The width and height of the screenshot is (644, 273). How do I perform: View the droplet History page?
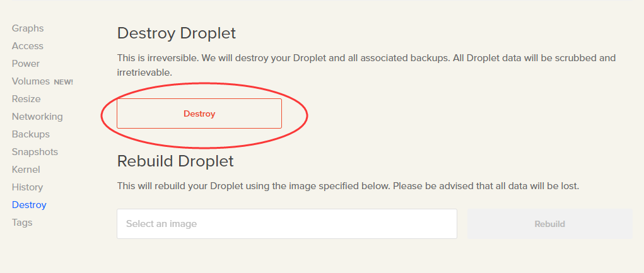click(x=28, y=187)
